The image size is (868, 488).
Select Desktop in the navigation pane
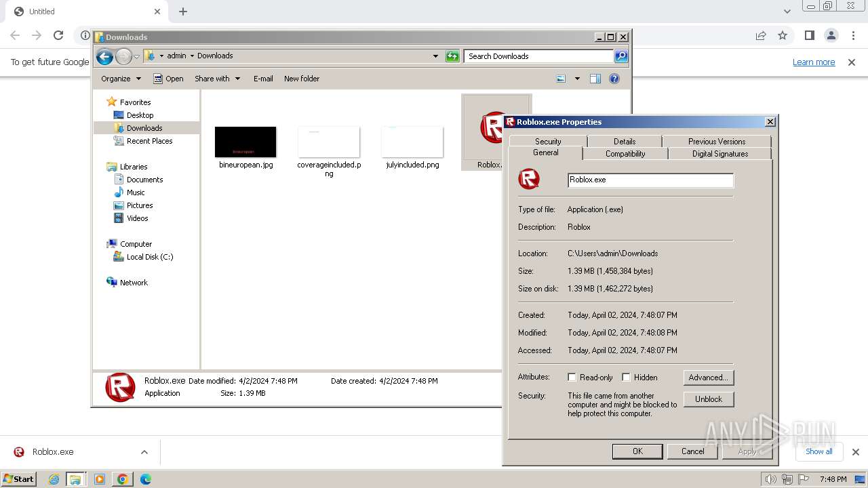click(x=134, y=115)
